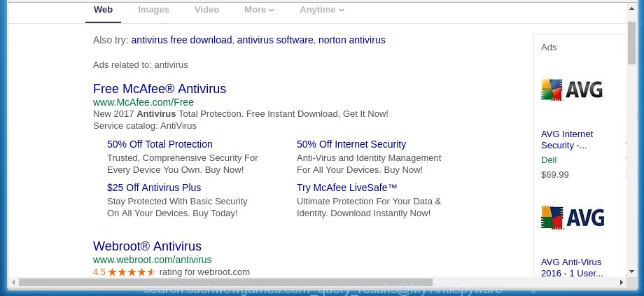This screenshot has width=644, height=296.
Task: Expand the More dropdown menu
Action: (259, 9)
